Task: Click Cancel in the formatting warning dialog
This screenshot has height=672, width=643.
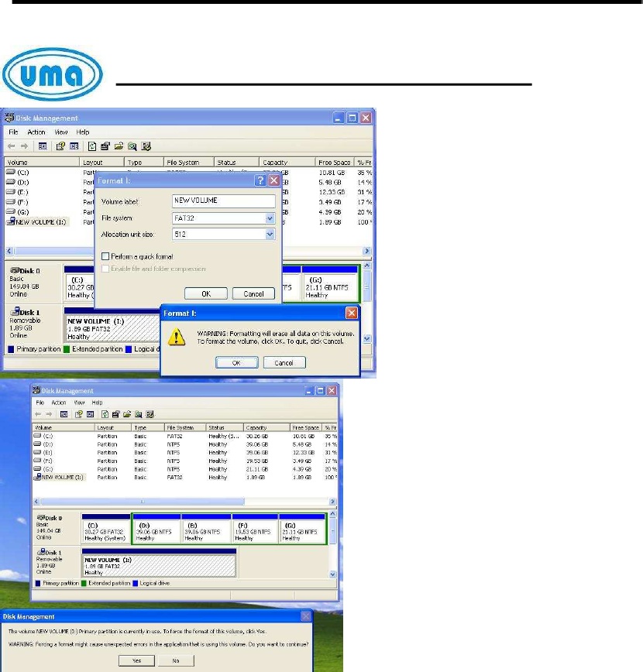Action: pyautogui.click(x=284, y=362)
